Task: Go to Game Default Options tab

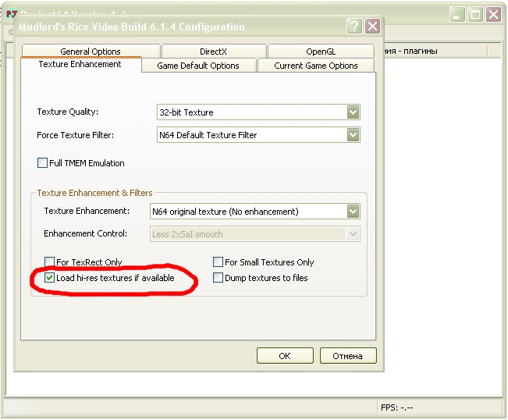Action: click(x=198, y=66)
